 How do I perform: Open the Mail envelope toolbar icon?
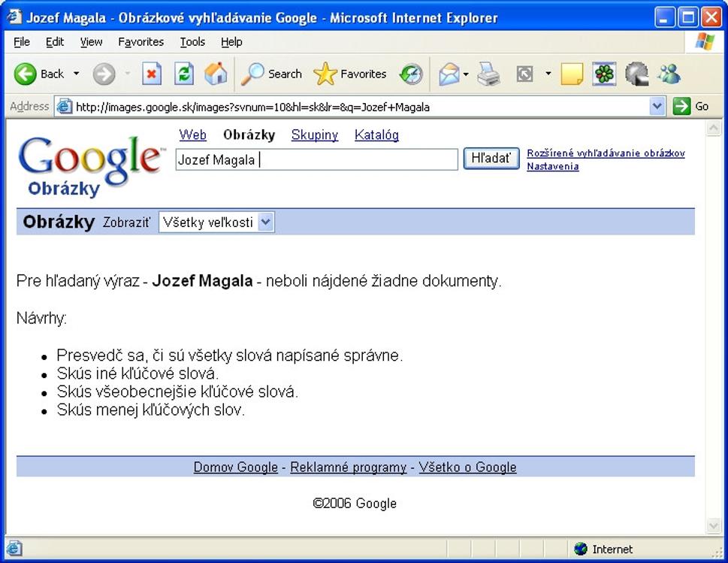tap(449, 74)
